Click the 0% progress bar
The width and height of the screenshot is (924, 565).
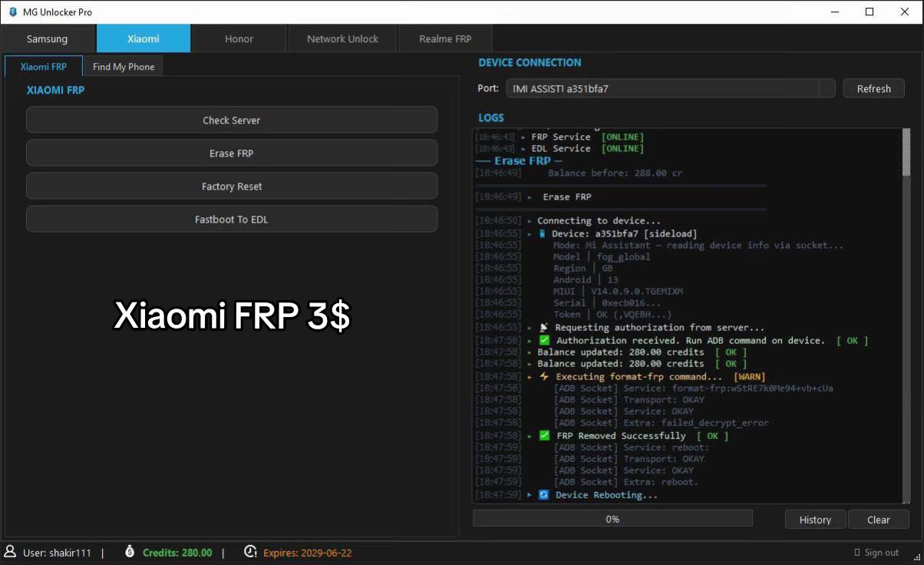(612, 519)
